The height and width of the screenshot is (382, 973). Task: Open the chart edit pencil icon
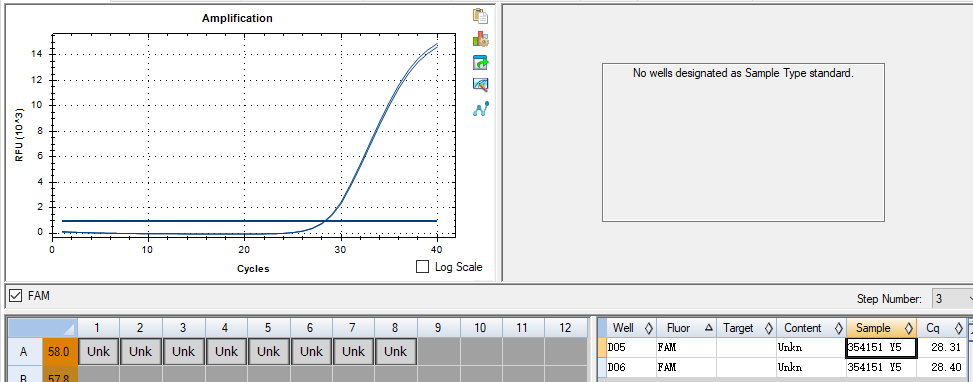tap(480, 85)
